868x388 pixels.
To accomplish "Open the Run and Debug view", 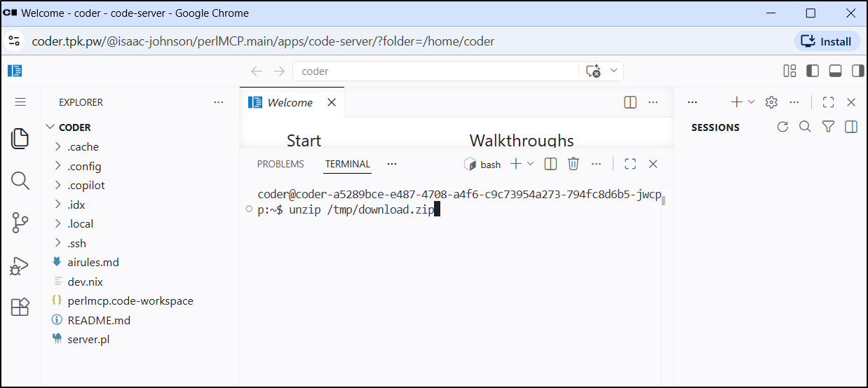I will (x=20, y=265).
